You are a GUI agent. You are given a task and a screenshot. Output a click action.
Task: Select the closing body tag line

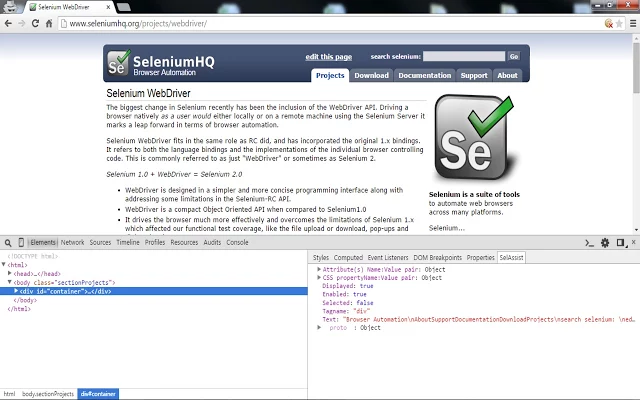point(25,300)
